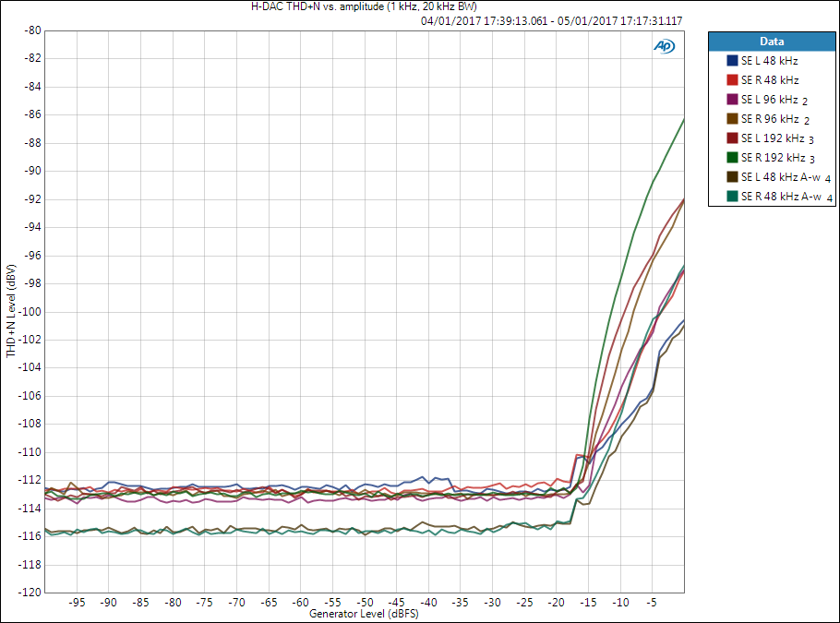The height and width of the screenshot is (623, 840).
Task: Click the SE L 48 kHz blue swatch
Action: pyautogui.click(x=732, y=61)
